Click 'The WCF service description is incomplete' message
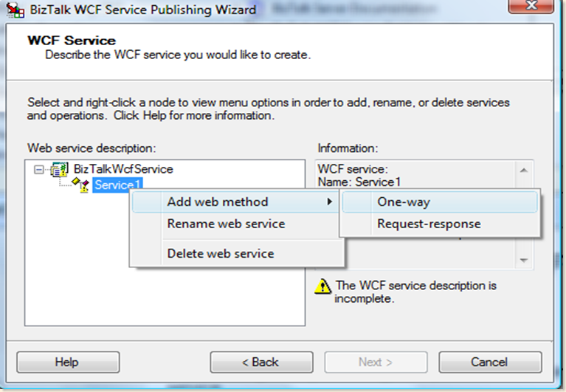The image size is (566, 392). (x=415, y=292)
